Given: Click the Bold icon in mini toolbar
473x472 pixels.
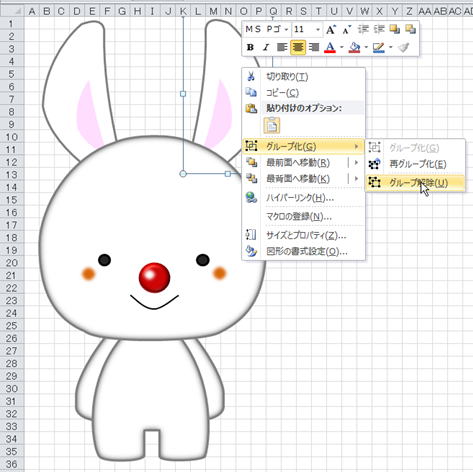Looking at the screenshot, I should [x=250, y=48].
